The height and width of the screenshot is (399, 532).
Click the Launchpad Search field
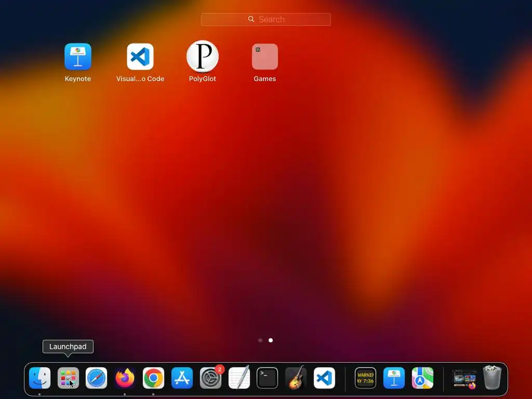pyautogui.click(x=265, y=19)
